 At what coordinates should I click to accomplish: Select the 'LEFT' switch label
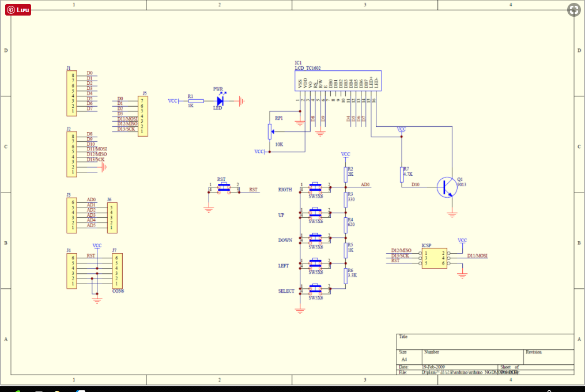[x=283, y=266]
